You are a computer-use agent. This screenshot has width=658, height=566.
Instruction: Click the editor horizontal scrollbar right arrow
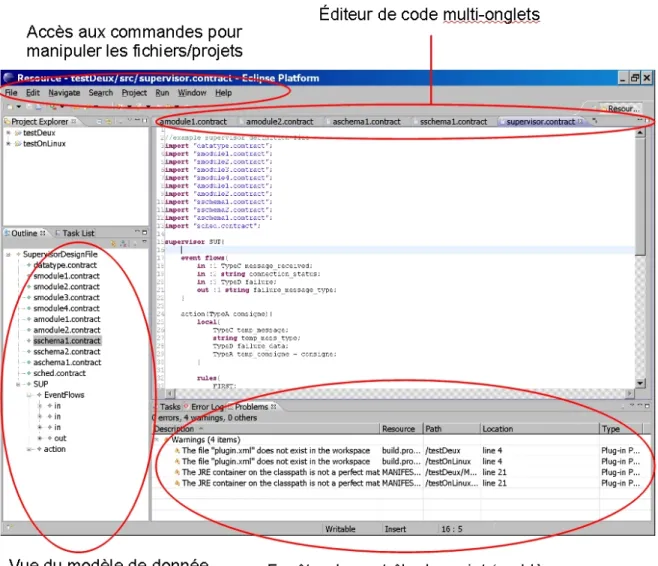630,394
